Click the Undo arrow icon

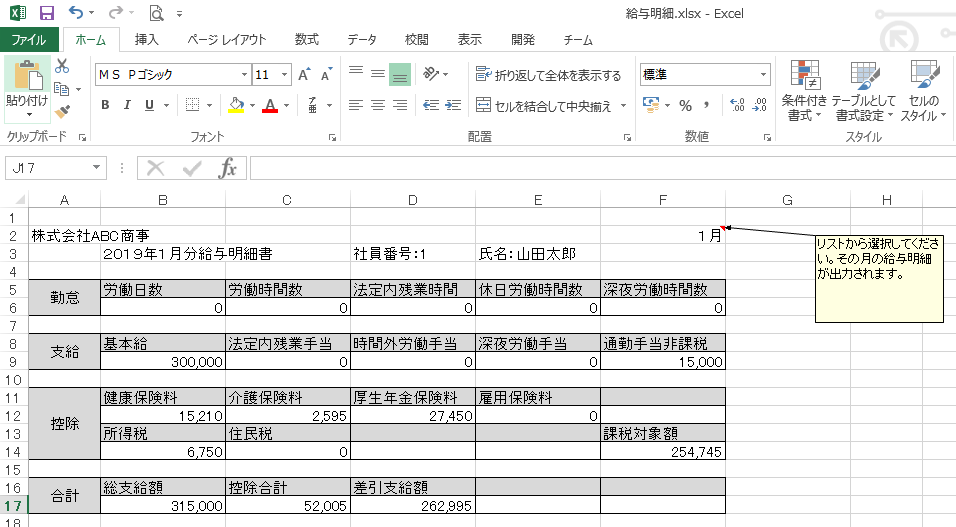76,12
